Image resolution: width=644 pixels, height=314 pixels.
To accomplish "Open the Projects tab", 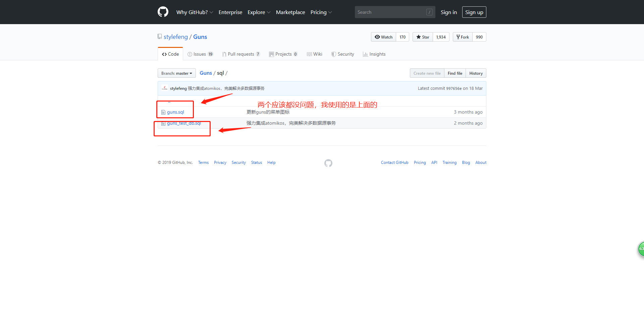I will 283,54.
